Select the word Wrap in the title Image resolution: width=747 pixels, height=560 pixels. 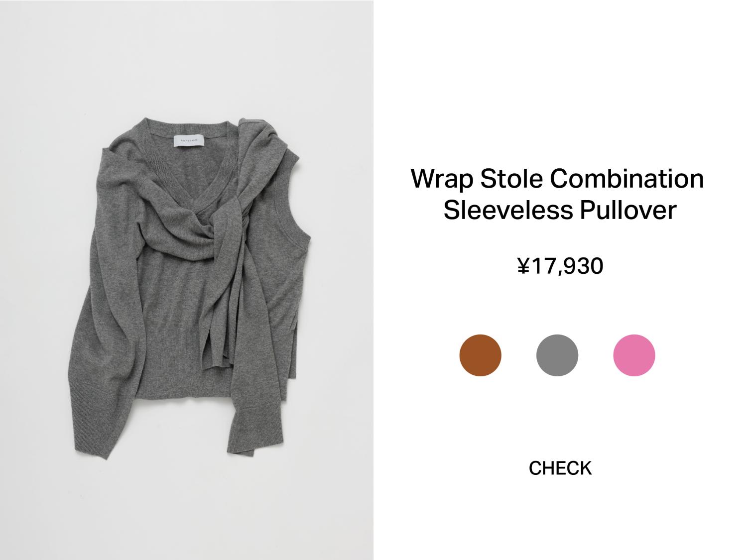442,179
